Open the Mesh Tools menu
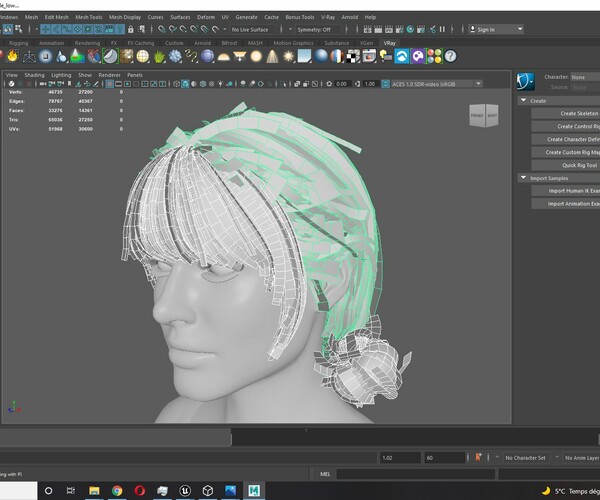This screenshot has width=600, height=500. [x=89, y=17]
